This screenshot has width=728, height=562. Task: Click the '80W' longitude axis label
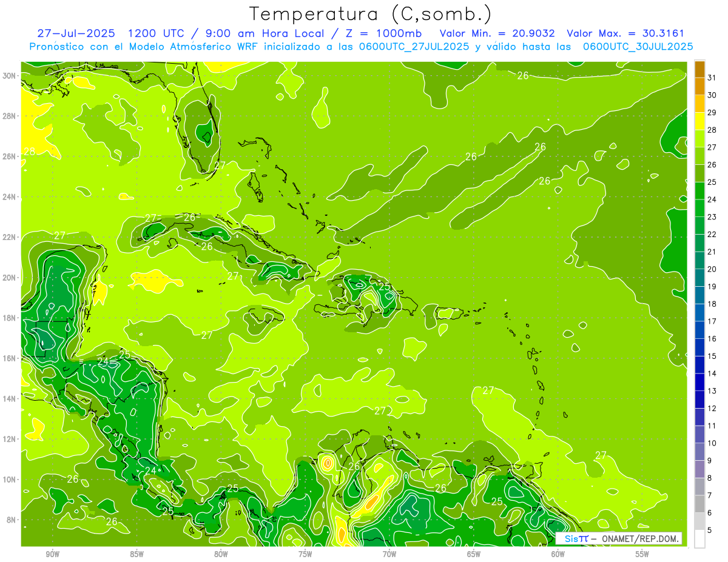click(x=221, y=554)
